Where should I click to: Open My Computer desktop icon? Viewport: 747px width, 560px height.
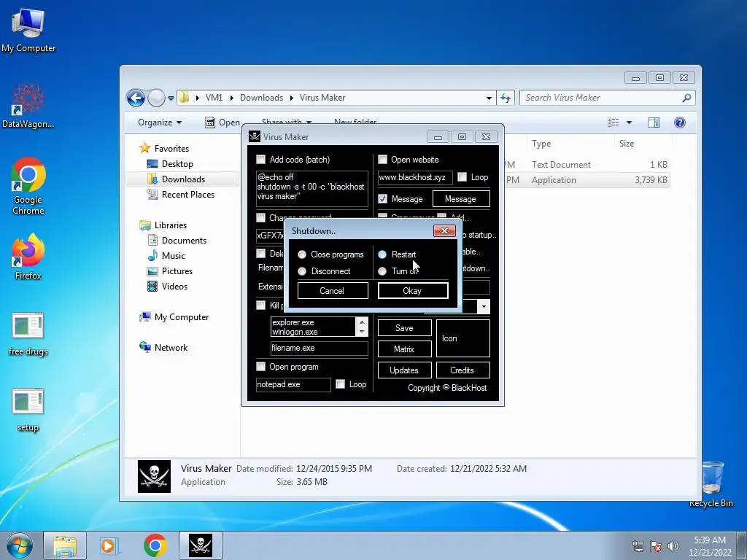pos(28,31)
